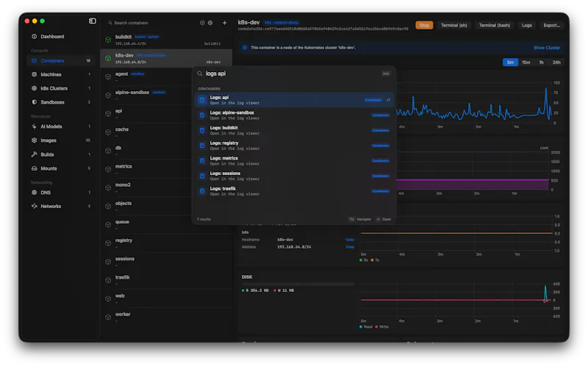Click the Logs: sessions document icon

[202, 176]
